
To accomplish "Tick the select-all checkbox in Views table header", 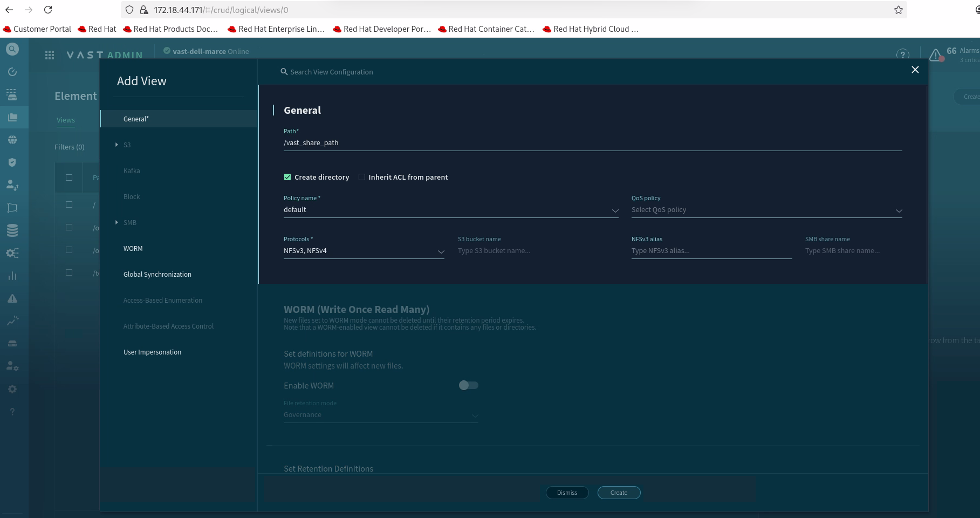I will tap(69, 178).
